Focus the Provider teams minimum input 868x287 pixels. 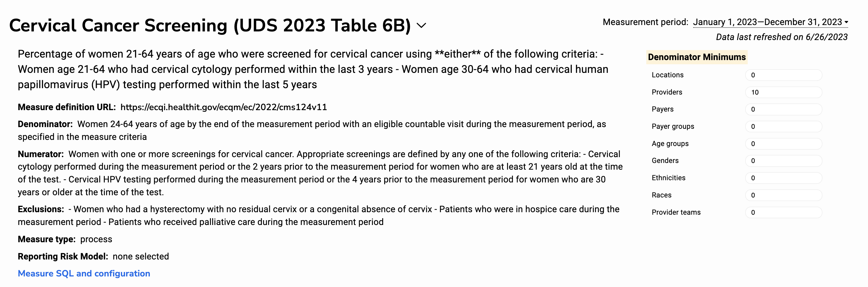pos(783,212)
